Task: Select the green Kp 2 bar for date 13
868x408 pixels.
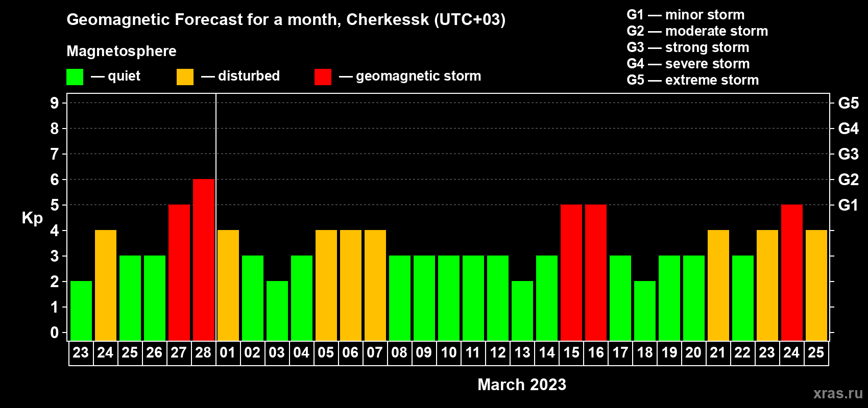Action: click(522, 311)
